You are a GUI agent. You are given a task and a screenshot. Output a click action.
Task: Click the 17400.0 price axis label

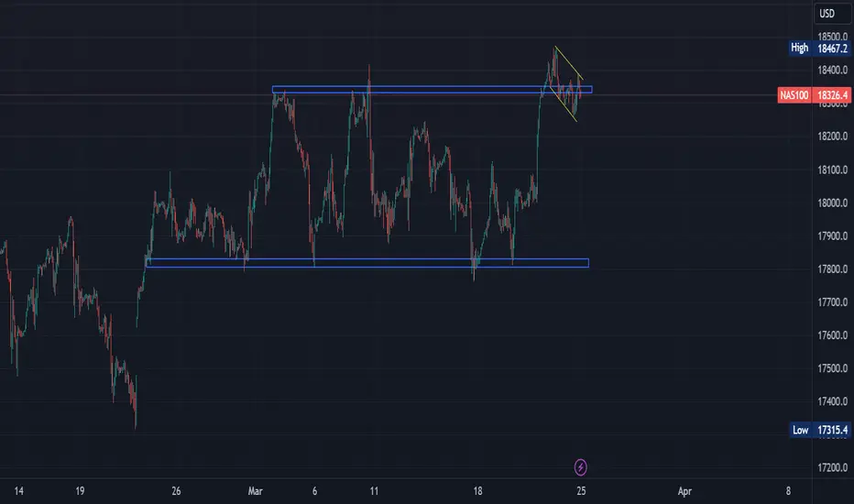click(x=833, y=401)
